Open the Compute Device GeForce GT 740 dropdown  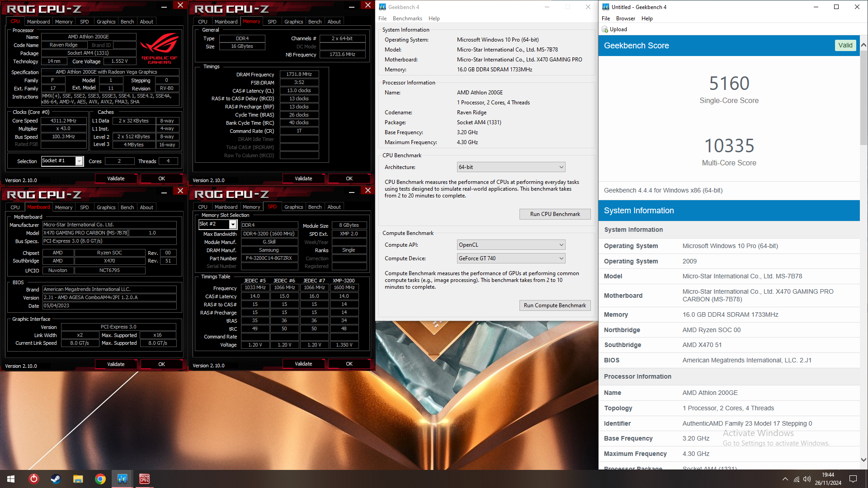[x=511, y=258]
